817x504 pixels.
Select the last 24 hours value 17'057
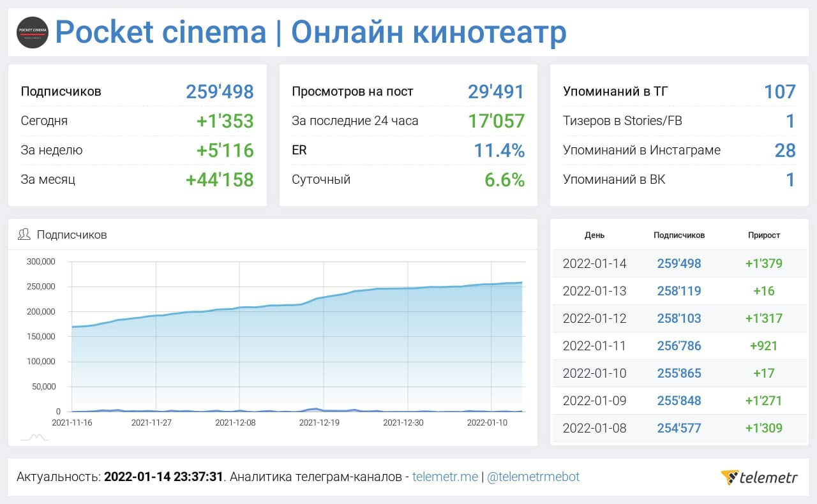(x=497, y=121)
